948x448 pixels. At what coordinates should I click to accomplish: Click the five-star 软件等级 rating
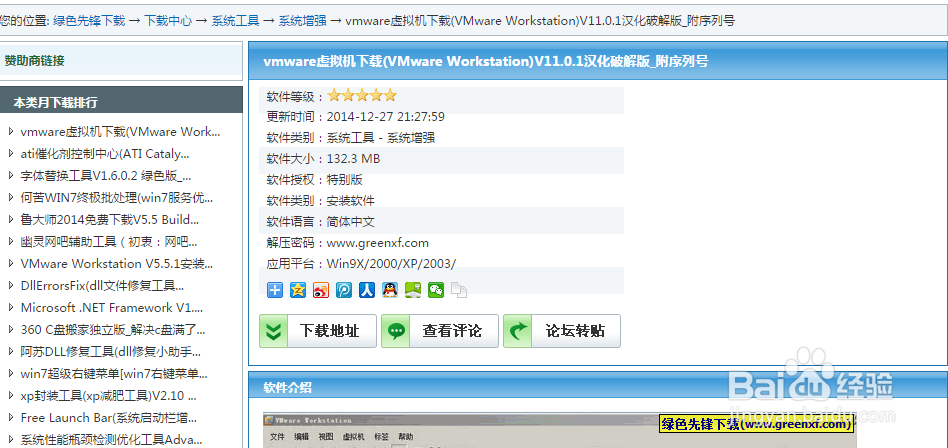362,96
